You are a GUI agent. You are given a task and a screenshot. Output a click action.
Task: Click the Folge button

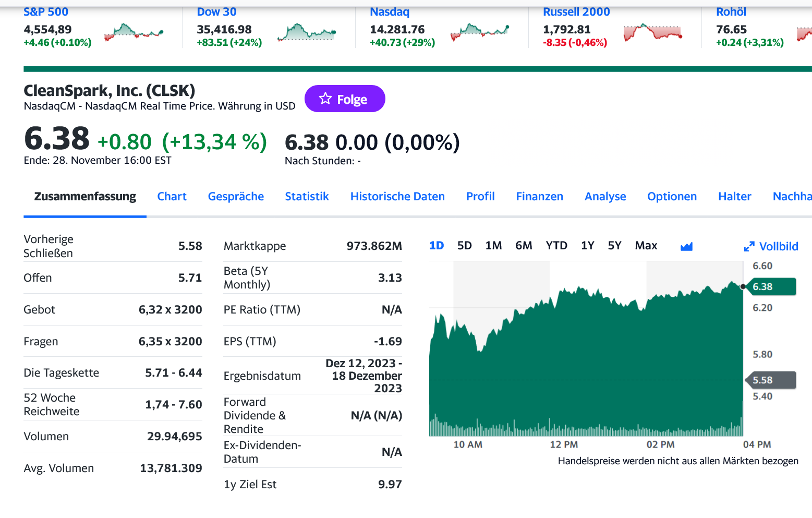pos(345,98)
